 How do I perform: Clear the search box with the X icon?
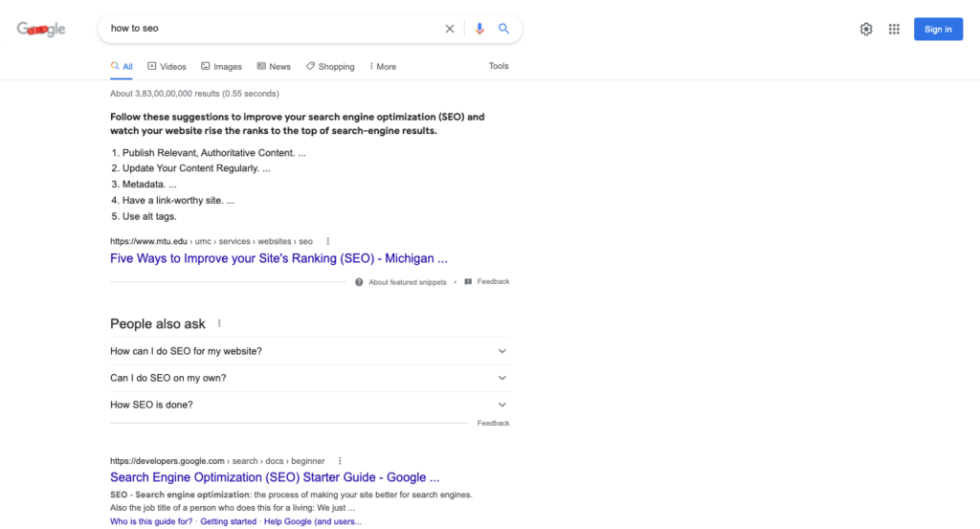pyautogui.click(x=450, y=29)
